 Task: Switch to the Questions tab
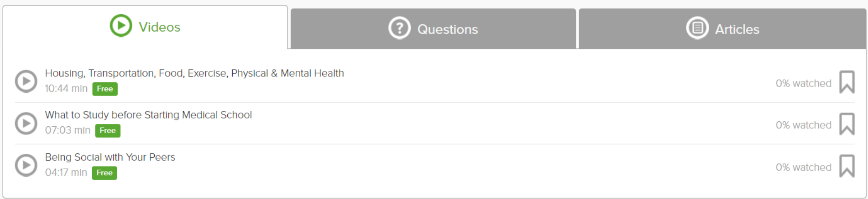(433, 29)
